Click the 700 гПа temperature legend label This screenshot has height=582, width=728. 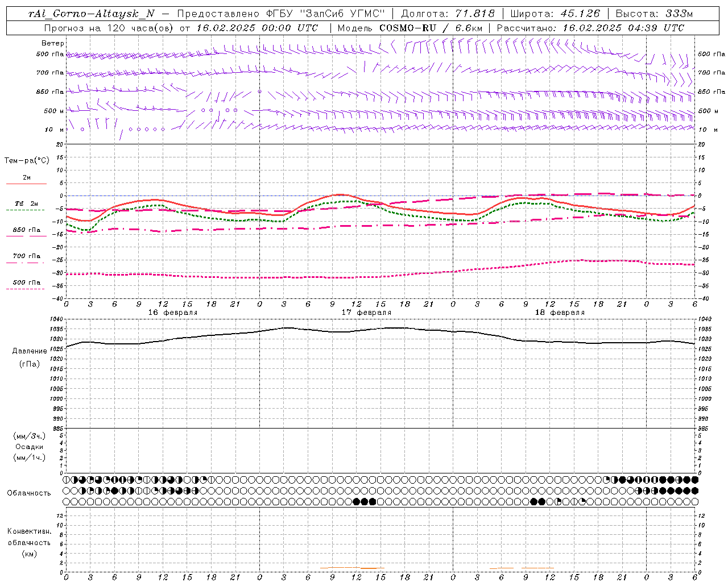27,256
